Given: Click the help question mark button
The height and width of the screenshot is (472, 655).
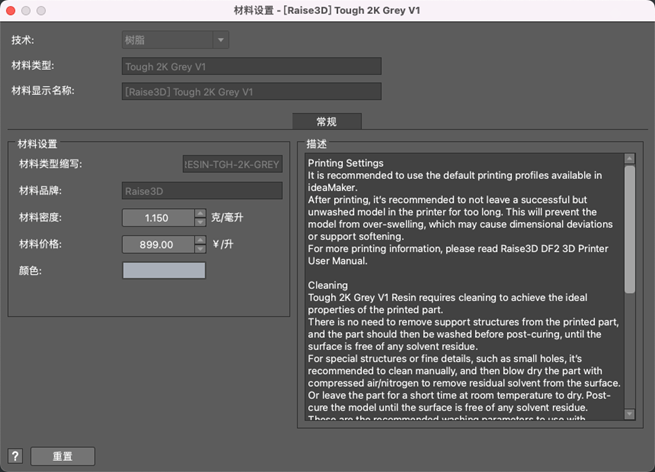Looking at the screenshot, I should (x=15, y=456).
